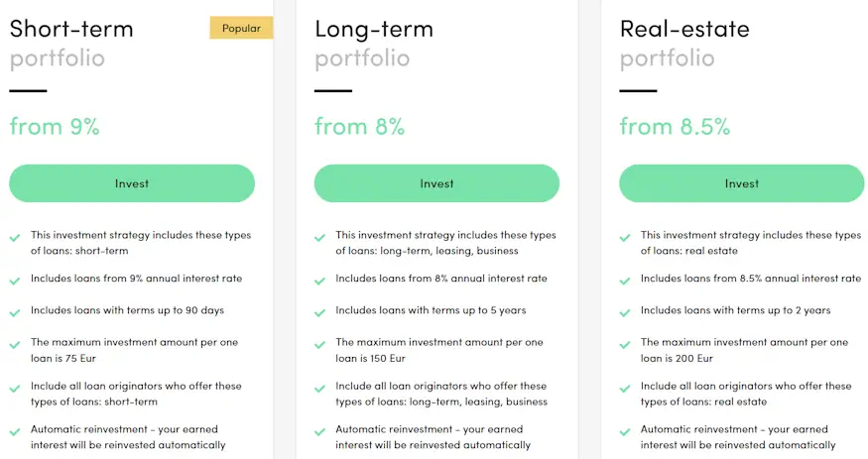This screenshot has width=868, height=459.
Task: Select the Short-term portfolio heading
Action: (71, 29)
